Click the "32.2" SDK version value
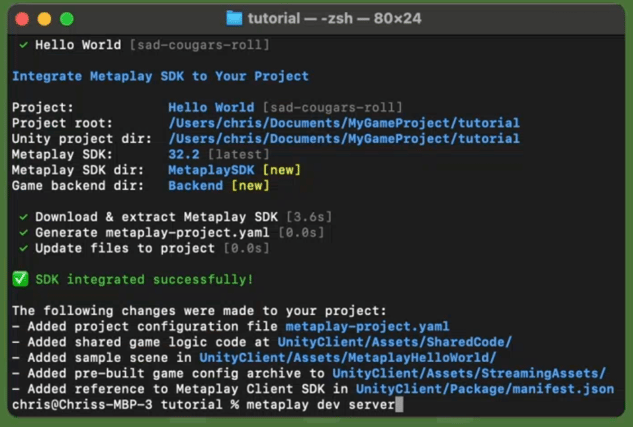 tap(184, 154)
